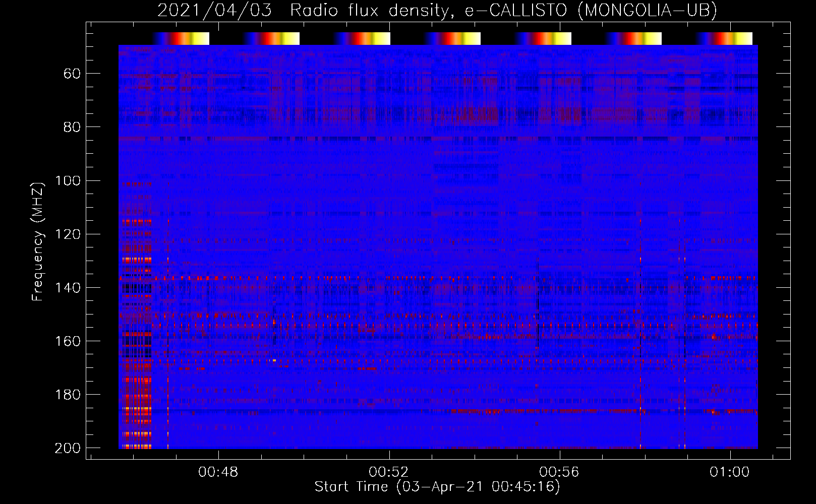The image size is (816, 504).
Task: Click the 140 frequency tick label
Action: click(68, 288)
